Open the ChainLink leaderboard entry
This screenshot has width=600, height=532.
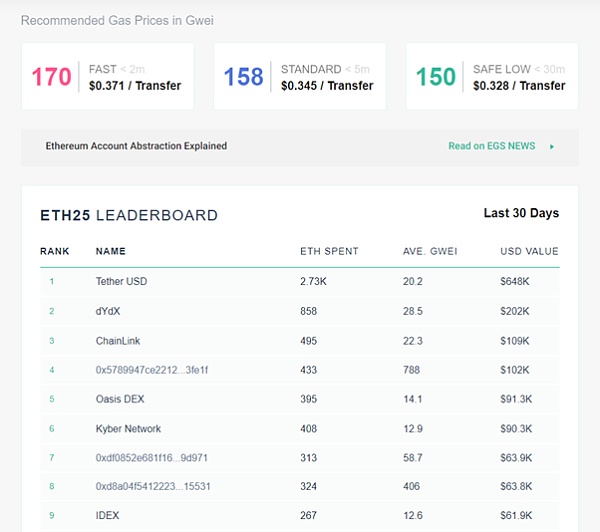pyautogui.click(x=118, y=341)
